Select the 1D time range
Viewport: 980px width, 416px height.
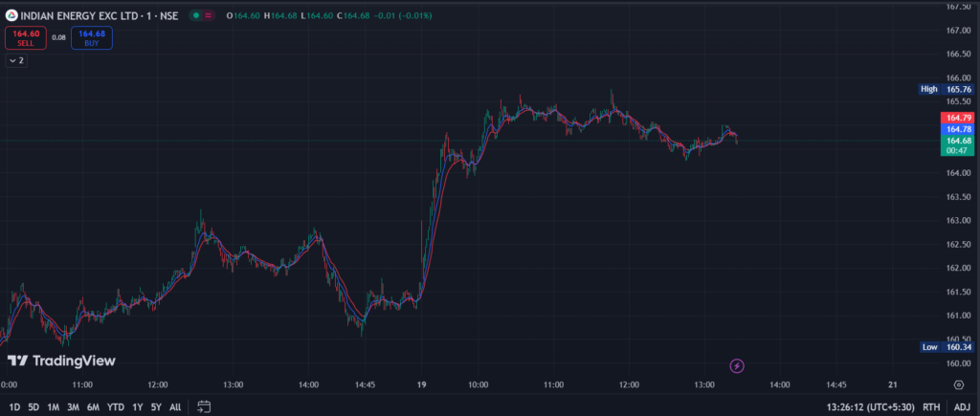pyautogui.click(x=14, y=407)
